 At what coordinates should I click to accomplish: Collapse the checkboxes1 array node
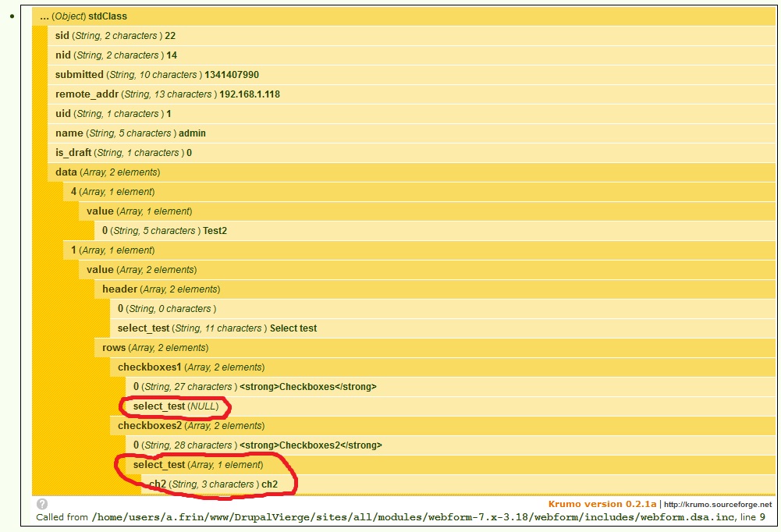click(x=443, y=367)
